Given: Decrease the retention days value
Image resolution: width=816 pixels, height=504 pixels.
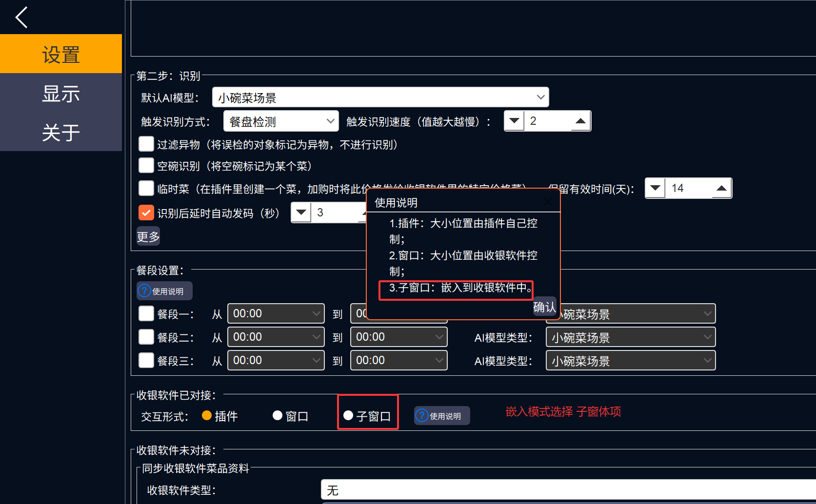Looking at the screenshot, I should [655, 188].
